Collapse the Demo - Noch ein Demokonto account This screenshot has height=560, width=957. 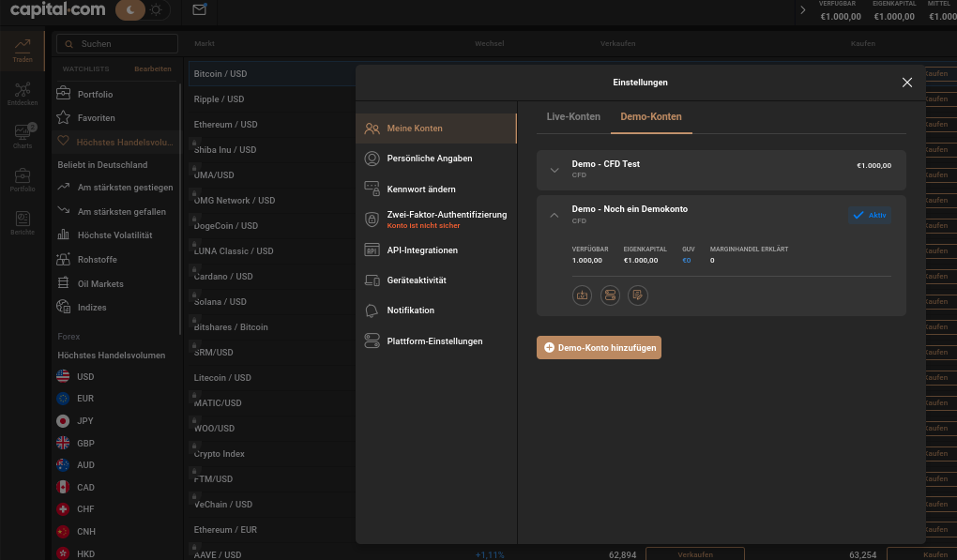click(x=554, y=215)
